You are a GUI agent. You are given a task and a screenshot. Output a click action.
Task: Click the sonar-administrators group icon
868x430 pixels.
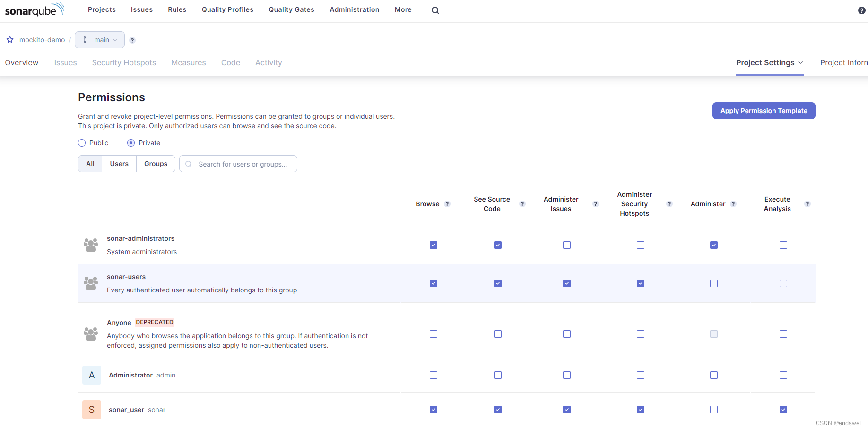(x=91, y=245)
